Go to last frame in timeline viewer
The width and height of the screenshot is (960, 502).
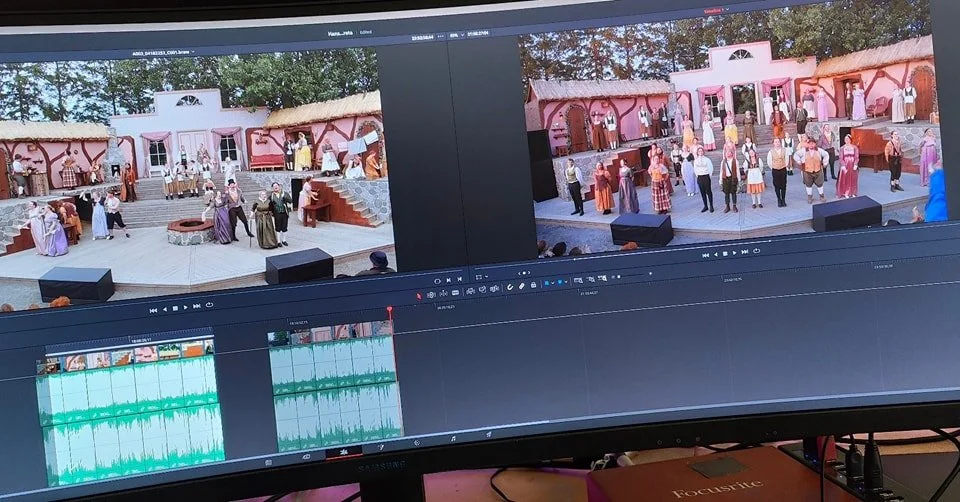745,252
